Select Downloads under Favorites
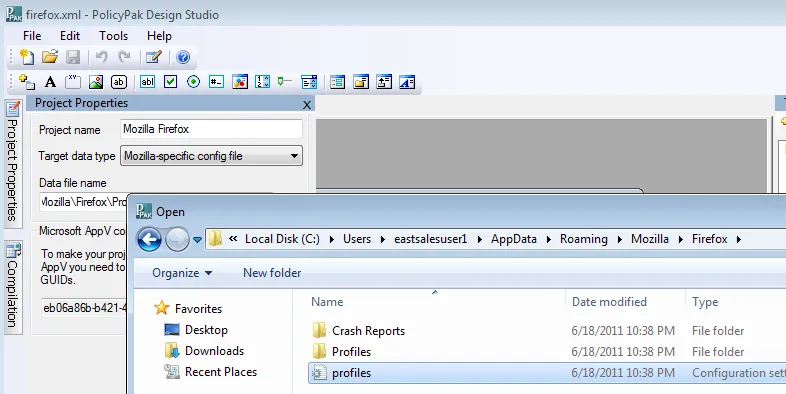This screenshot has width=786, height=394. (x=205, y=350)
